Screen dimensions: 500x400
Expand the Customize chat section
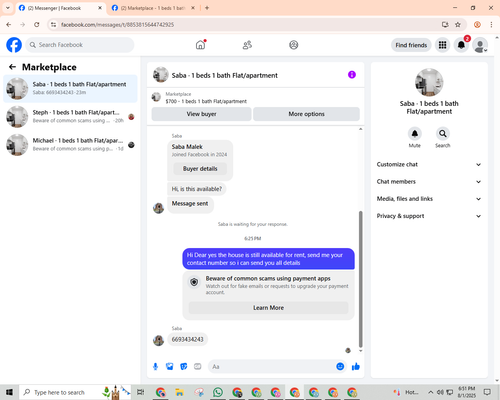point(429,164)
